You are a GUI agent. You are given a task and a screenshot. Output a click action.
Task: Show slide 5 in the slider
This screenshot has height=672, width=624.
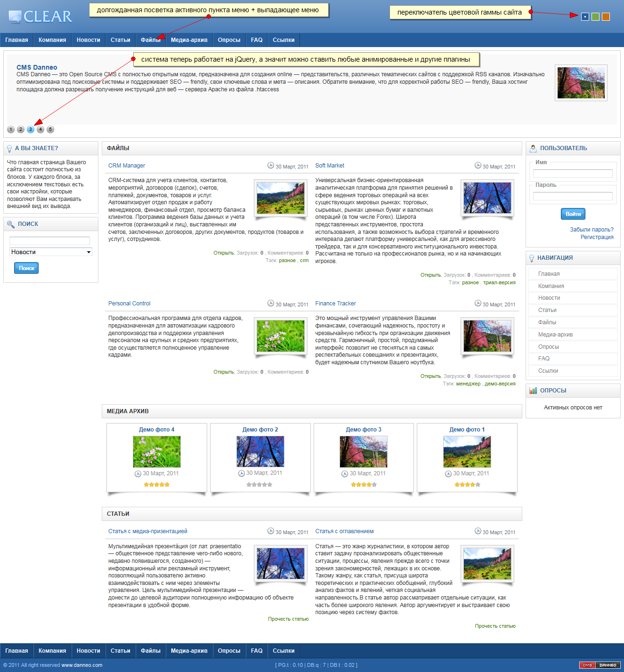point(50,129)
